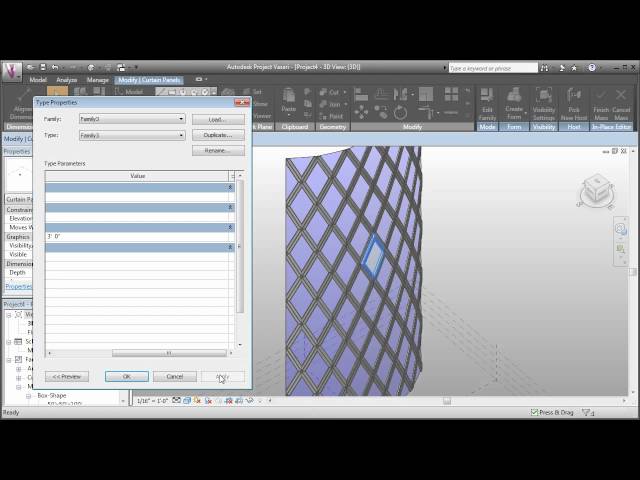This screenshot has width=640, height=480.
Task: Toggle the Press & Drag checkbox
Action: click(534, 413)
